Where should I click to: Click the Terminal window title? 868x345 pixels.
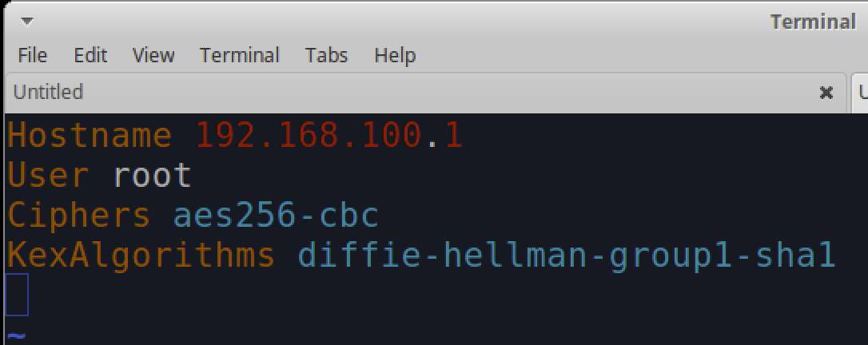812,22
